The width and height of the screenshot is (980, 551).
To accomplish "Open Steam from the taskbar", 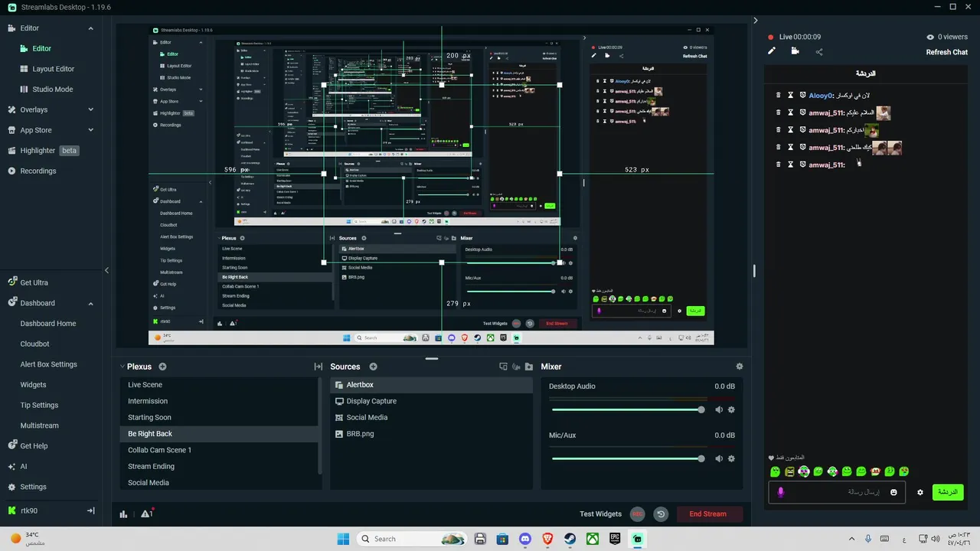I will pos(570,539).
